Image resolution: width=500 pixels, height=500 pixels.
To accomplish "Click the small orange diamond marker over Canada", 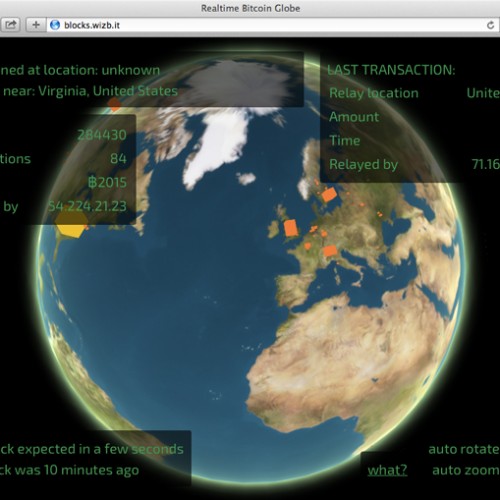I will click(114, 104).
